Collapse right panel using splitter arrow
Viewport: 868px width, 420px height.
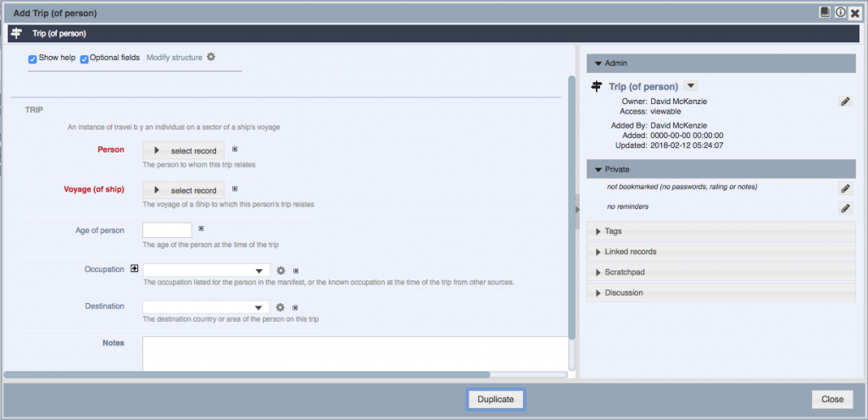[577, 209]
